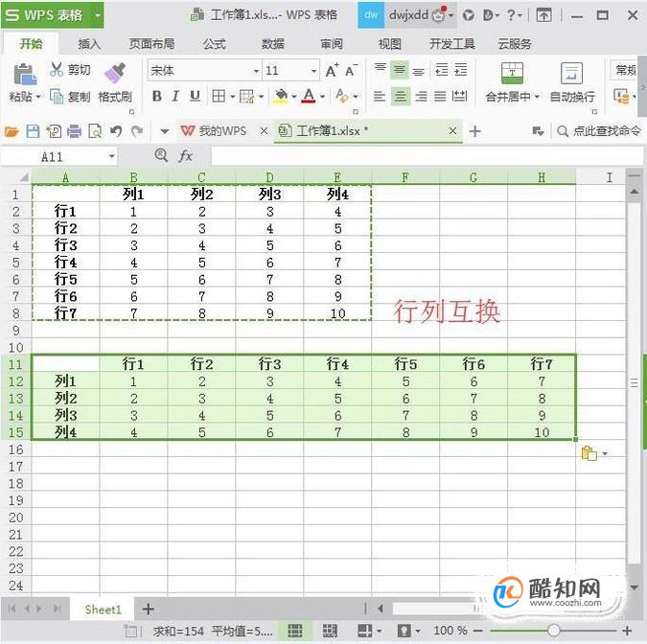Open the font color dropdown arrow
The image size is (647, 644).
[x=322, y=97]
